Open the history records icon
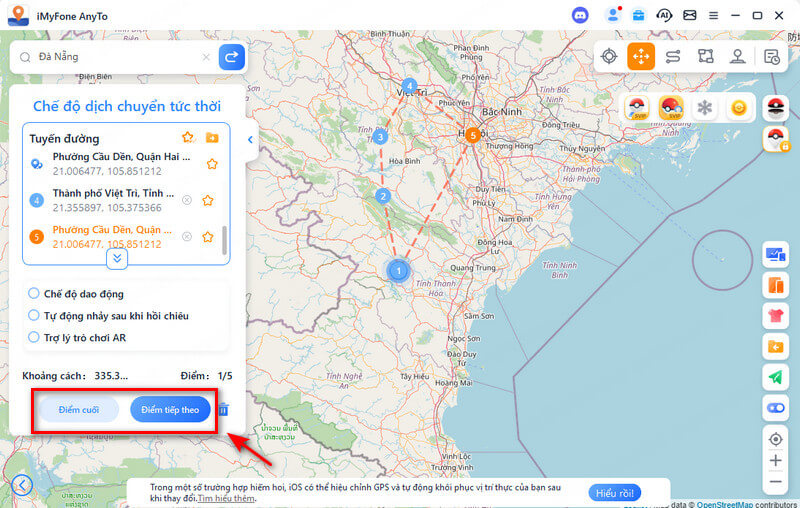The width and height of the screenshot is (800, 508). [771, 57]
